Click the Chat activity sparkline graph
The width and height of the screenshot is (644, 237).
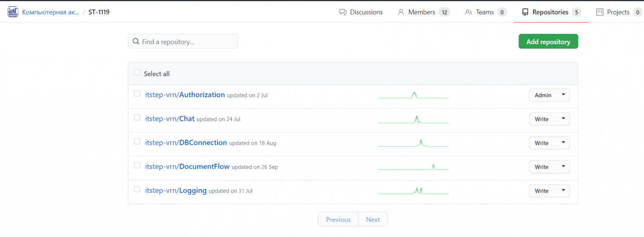(413, 119)
